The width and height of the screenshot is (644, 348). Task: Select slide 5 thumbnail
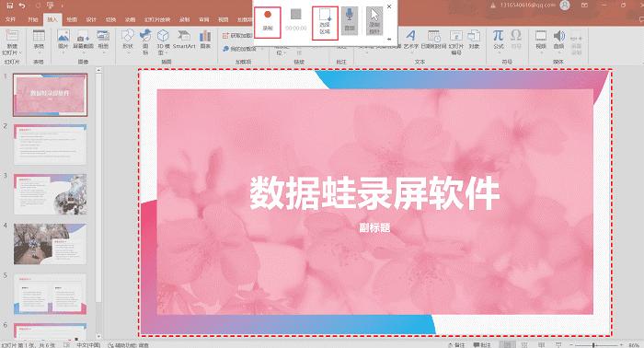(x=50, y=294)
